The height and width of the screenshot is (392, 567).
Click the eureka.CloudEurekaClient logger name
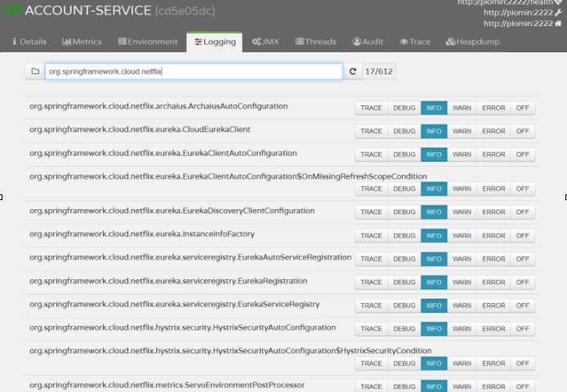point(140,130)
